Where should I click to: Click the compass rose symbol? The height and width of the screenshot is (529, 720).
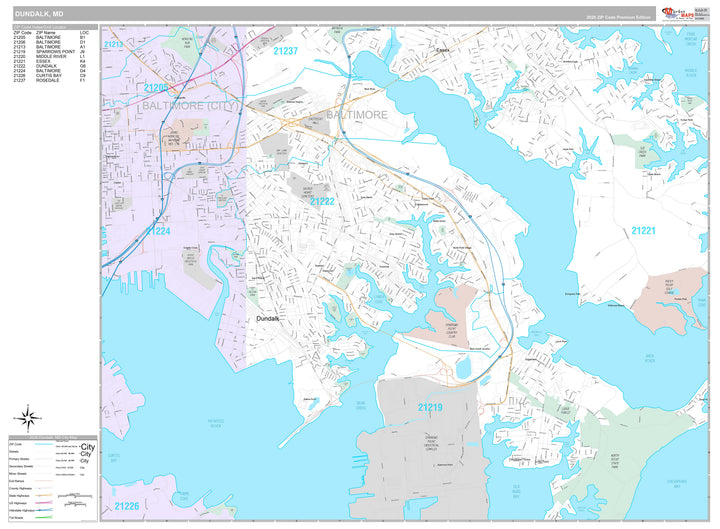28,418
